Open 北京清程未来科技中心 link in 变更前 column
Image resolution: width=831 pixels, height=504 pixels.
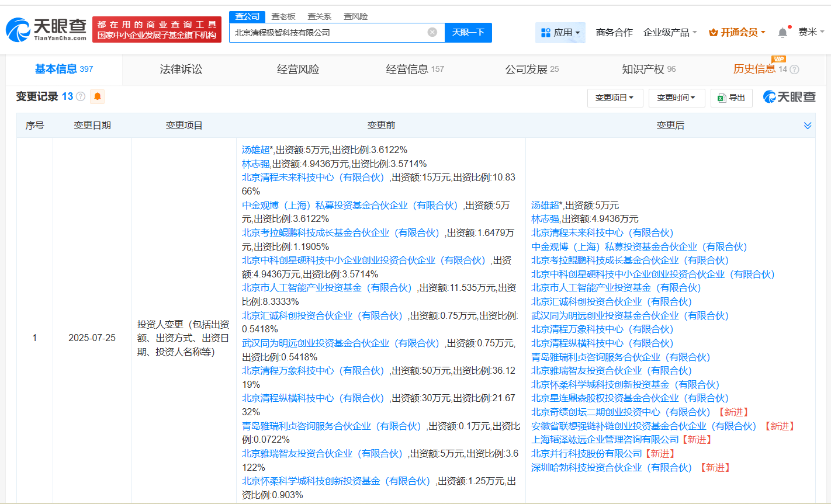click(313, 178)
